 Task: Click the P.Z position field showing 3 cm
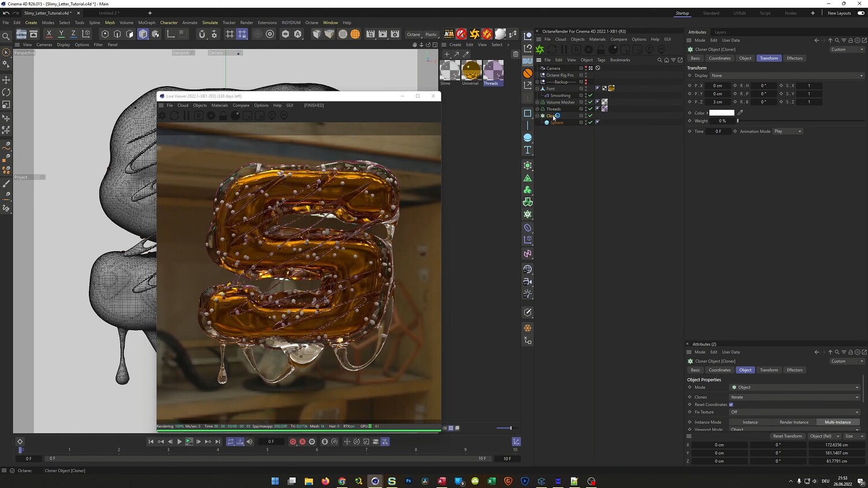pos(718,102)
